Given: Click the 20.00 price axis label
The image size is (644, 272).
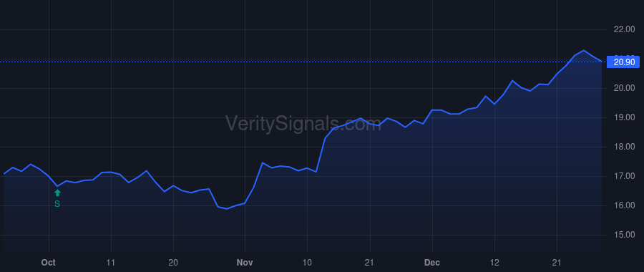Looking at the screenshot, I should 624,88.
